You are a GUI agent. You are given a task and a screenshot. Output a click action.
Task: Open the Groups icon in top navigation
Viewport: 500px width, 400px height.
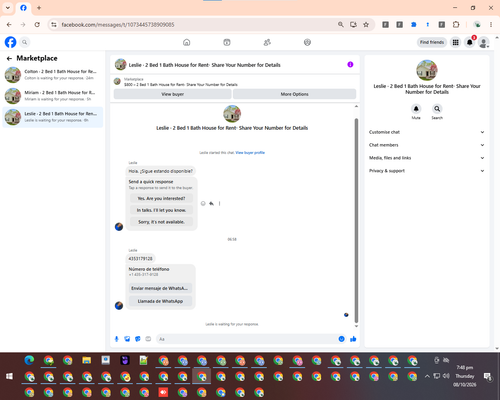coord(267,42)
